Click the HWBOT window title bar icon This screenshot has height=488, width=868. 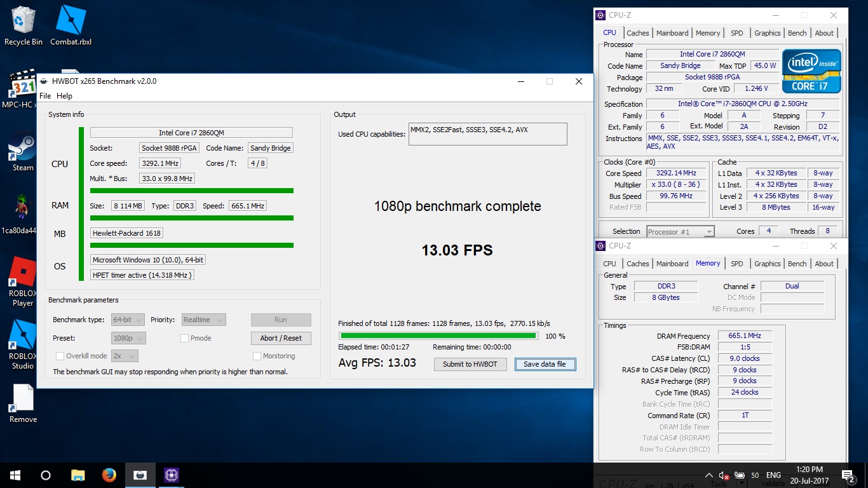tap(44, 81)
